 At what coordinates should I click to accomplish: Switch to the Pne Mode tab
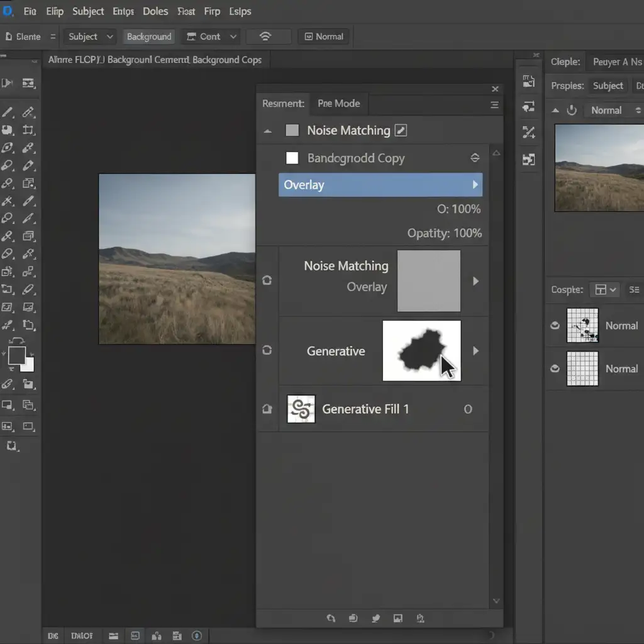(338, 104)
